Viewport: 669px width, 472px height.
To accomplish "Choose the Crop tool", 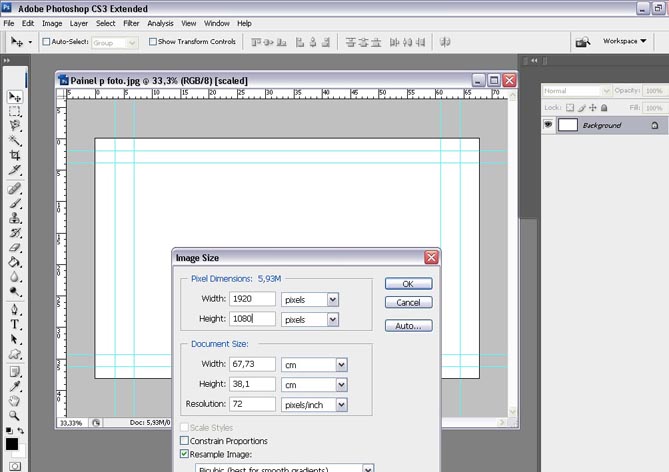I will pos(15,156).
